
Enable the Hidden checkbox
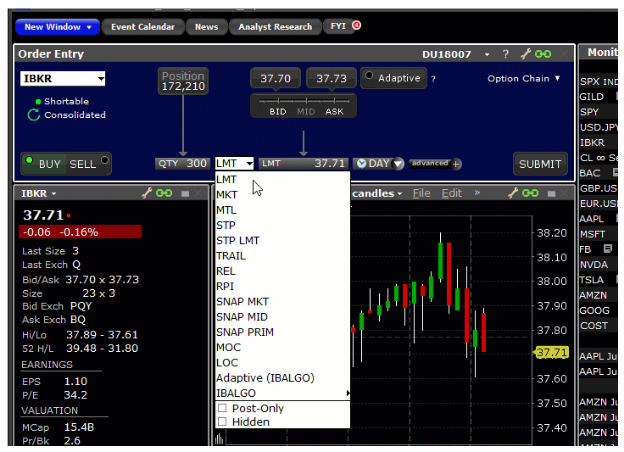point(222,421)
